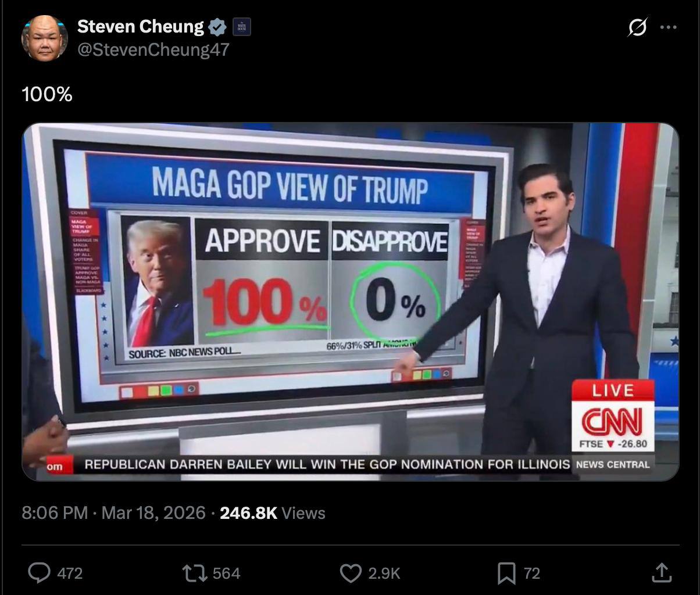700x595 pixels.
Task: Click the 72 bookmarks count
Action: coord(532,574)
